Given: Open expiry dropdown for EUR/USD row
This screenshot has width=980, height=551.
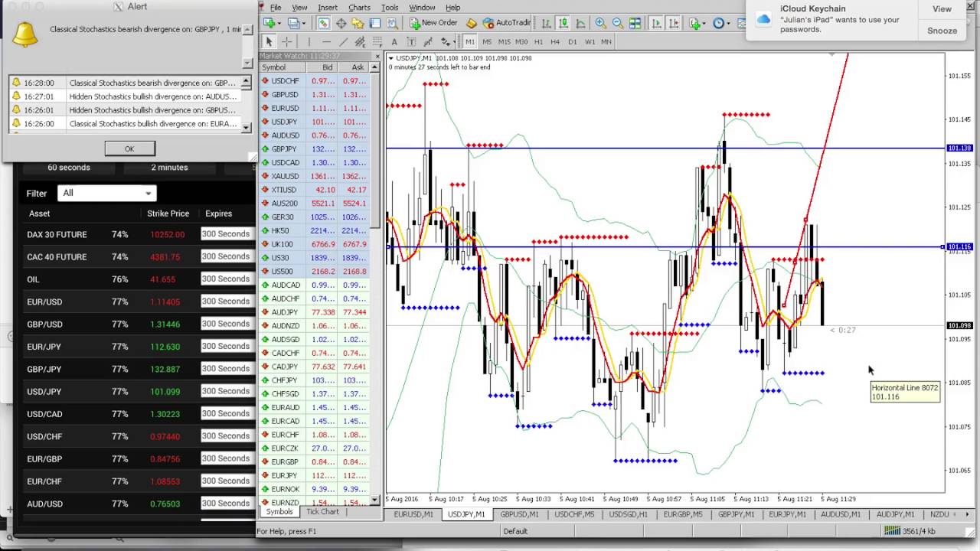Looking at the screenshot, I should pos(227,302).
